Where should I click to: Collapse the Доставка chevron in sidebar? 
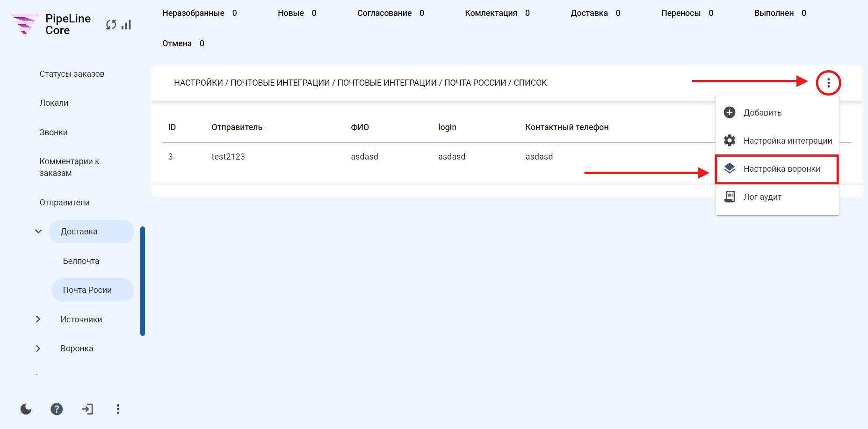pos(38,231)
